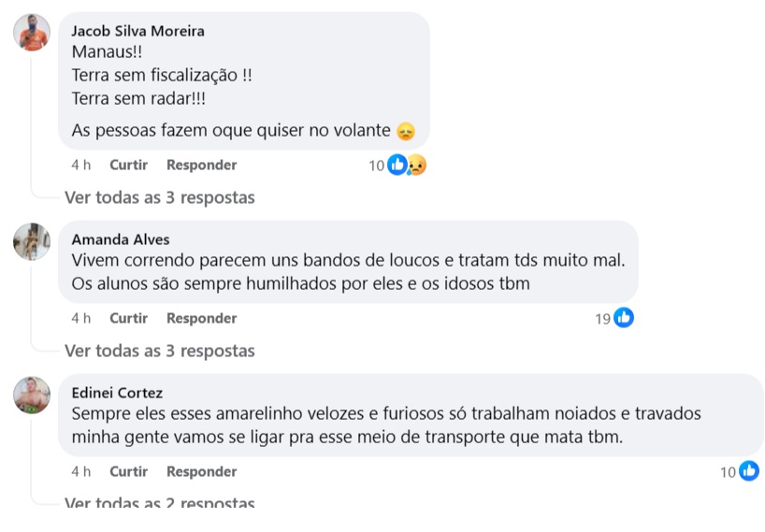Like Jacob Silva Moreira's comment with Curtir
765x532 pixels.
128,165
